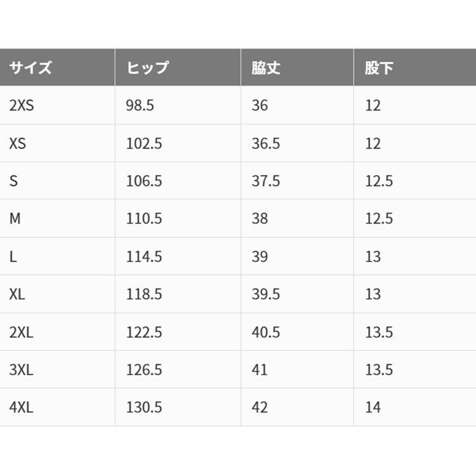Click 股下 value 14 cell

point(415,407)
